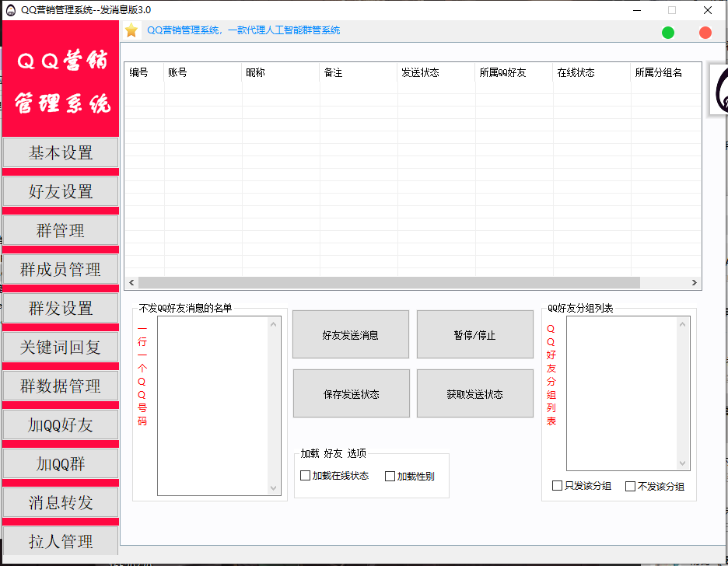This screenshot has height=566, width=728.
Task: Click the yellow star icon
Action: coord(131,30)
